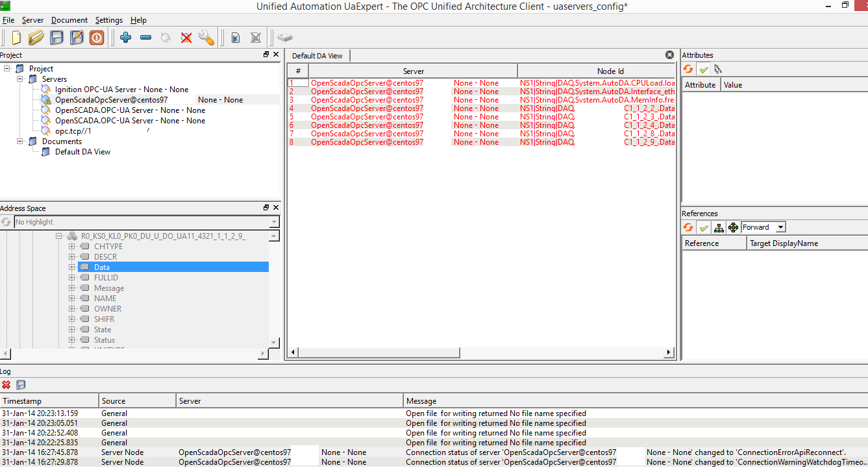
Task: Expand the CHTYPE node in address tree
Action: [x=71, y=247]
